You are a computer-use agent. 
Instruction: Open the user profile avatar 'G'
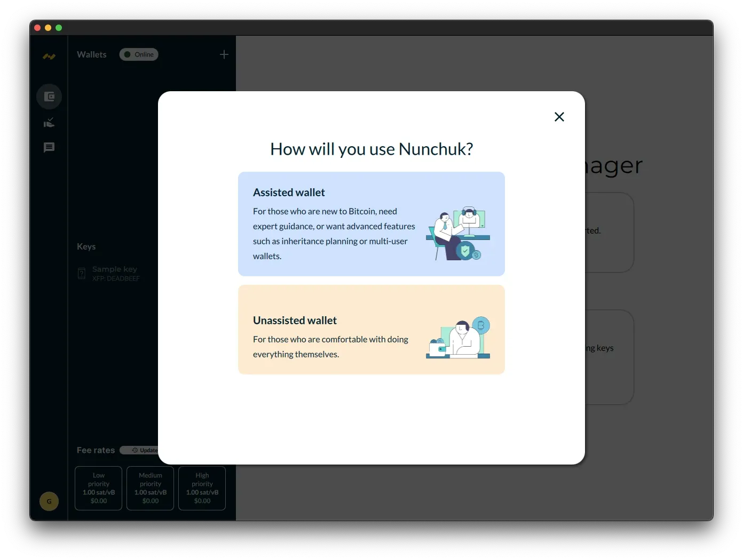coord(49,501)
